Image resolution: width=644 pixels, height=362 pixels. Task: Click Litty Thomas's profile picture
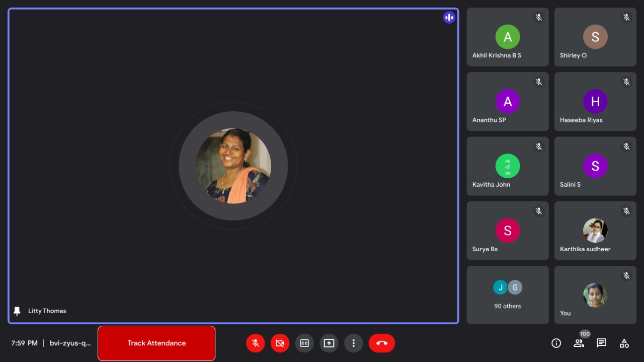point(233,166)
